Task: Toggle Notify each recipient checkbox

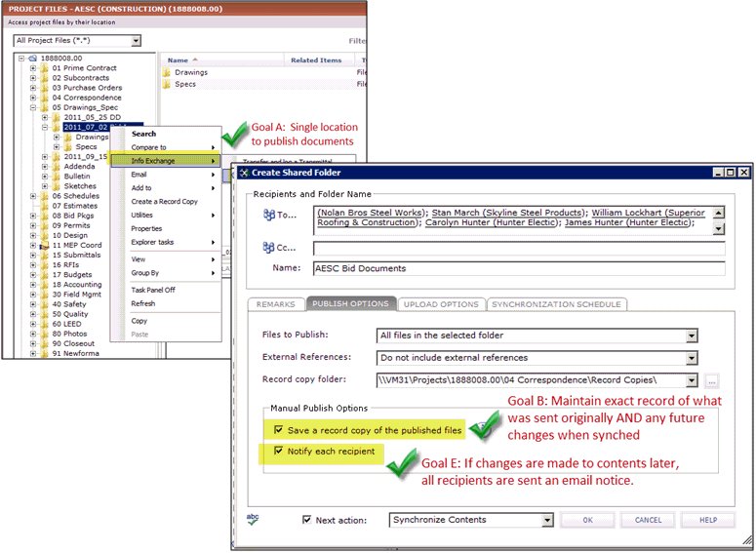Action: pos(278,451)
